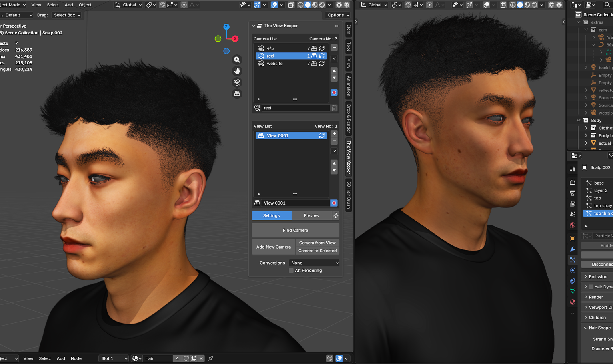This screenshot has width=613, height=364.
Task: Switch to the Preview tab in The View Keeper
Action: [x=312, y=215]
